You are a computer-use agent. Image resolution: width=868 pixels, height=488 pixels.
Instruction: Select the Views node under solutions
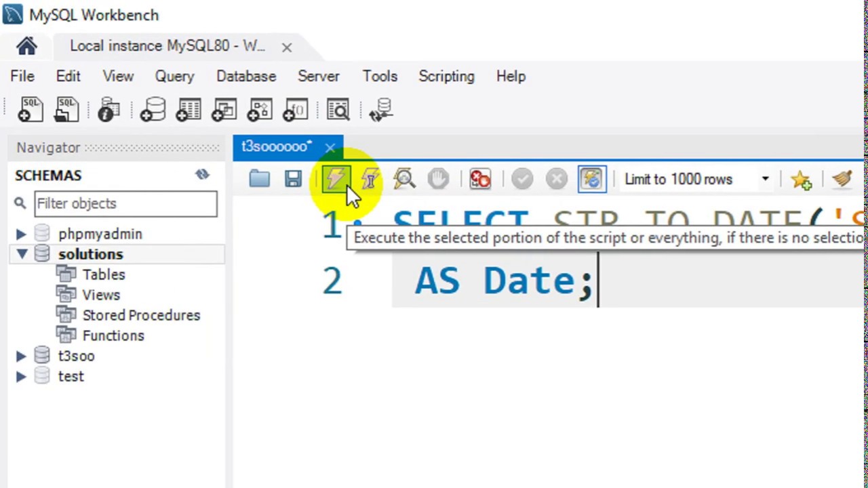pyautogui.click(x=101, y=295)
